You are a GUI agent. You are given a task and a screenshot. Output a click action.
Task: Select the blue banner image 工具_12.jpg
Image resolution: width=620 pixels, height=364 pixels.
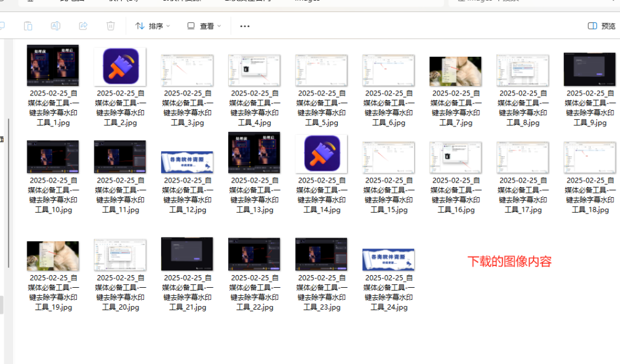(x=187, y=162)
